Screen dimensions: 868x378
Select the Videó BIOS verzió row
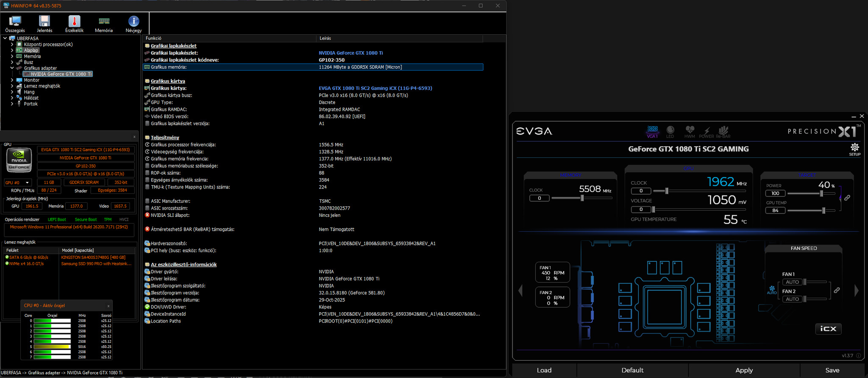313,117
